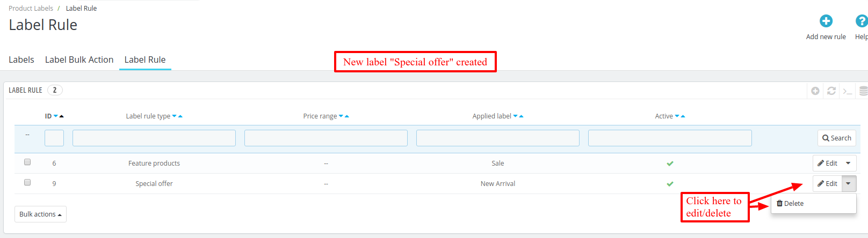Choose Delete from the dropdown menu
This screenshot has width=868, height=238.
pyautogui.click(x=790, y=204)
